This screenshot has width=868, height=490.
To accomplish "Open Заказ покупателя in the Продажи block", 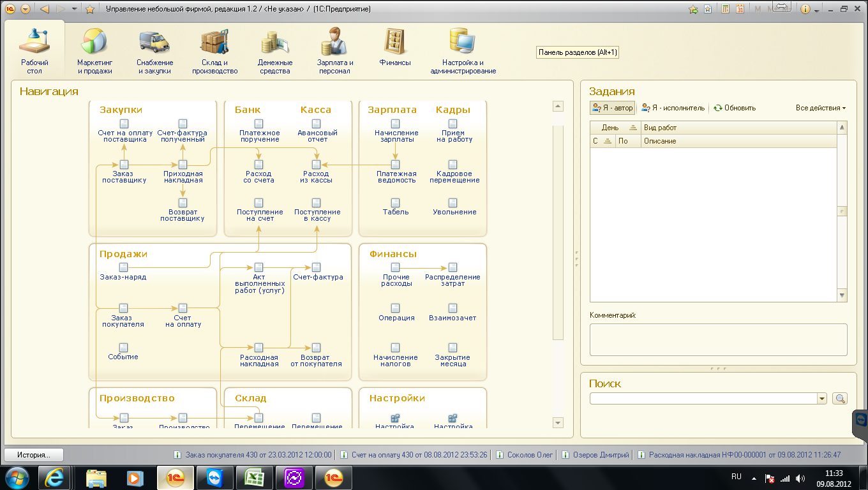I will pos(123,308).
